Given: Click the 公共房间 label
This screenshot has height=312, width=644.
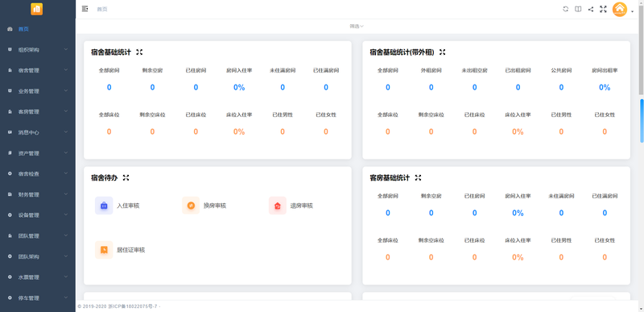Looking at the screenshot, I should [561, 70].
